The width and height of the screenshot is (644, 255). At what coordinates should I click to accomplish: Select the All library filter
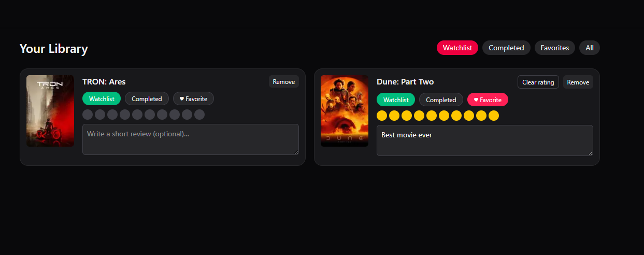click(x=589, y=48)
